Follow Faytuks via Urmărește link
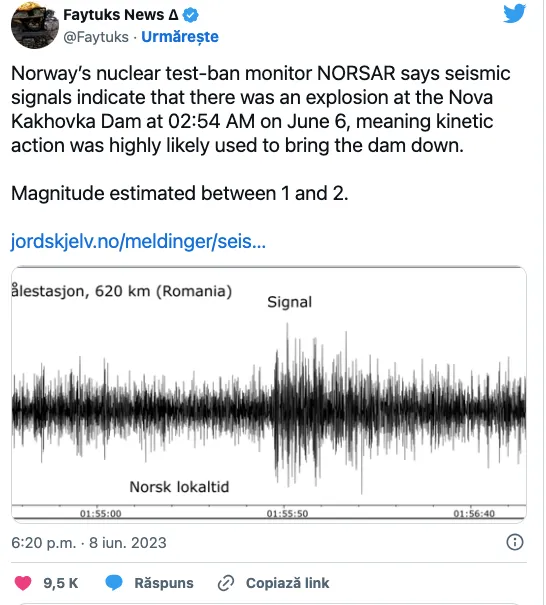Viewport: 546px width, 605px height. tap(180, 37)
